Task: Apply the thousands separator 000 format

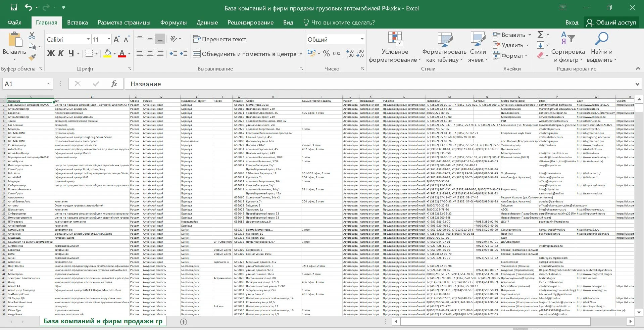Action: [x=337, y=53]
